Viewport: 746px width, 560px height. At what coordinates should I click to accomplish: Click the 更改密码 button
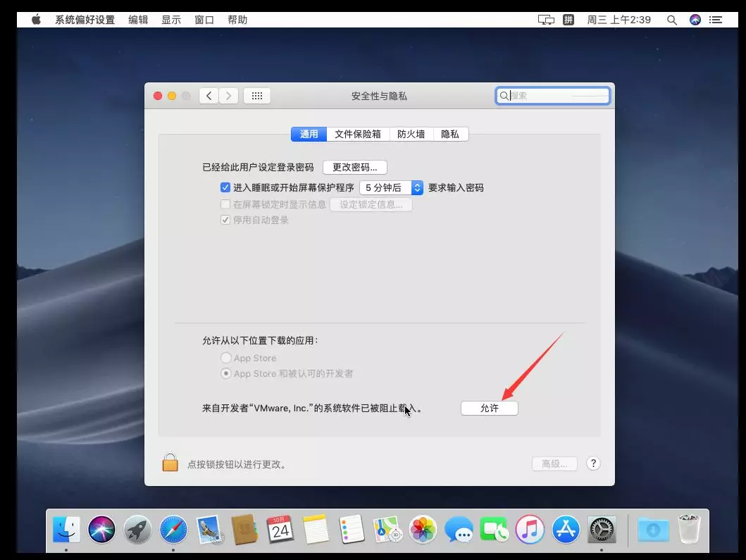pos(355,168)
